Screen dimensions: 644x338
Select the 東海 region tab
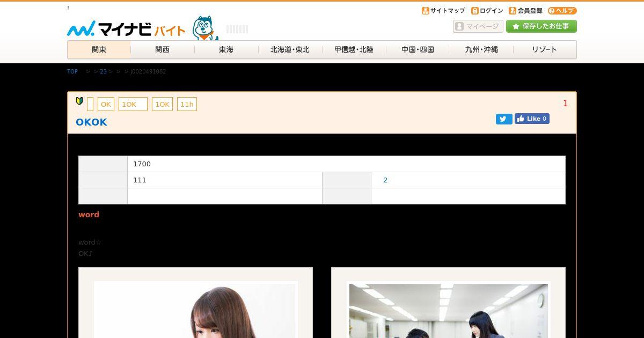point(226,49)
